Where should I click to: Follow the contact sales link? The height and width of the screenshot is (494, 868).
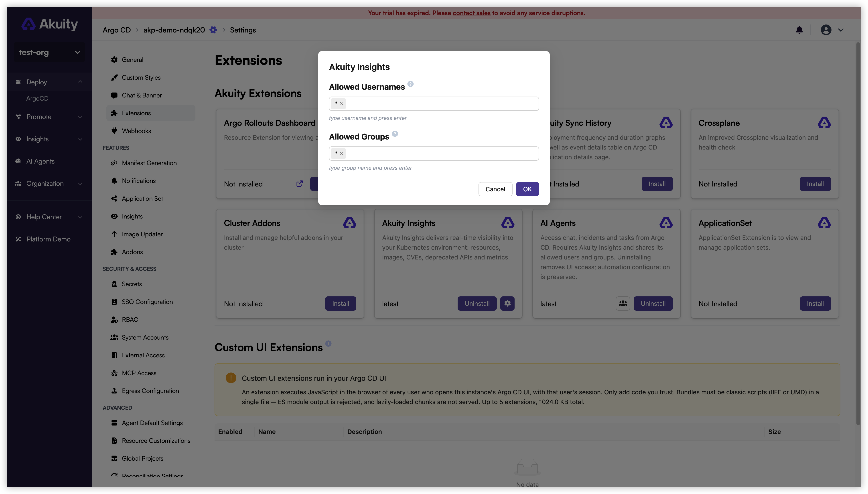point(471,13)
